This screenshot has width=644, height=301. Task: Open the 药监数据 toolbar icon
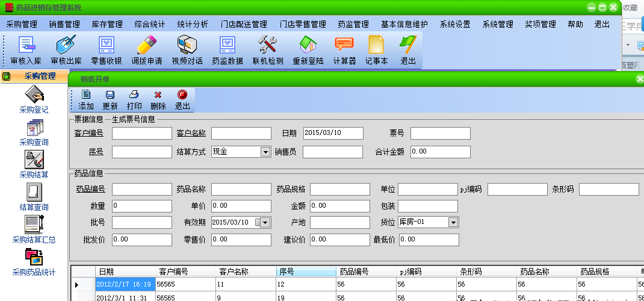coord(227,51)
